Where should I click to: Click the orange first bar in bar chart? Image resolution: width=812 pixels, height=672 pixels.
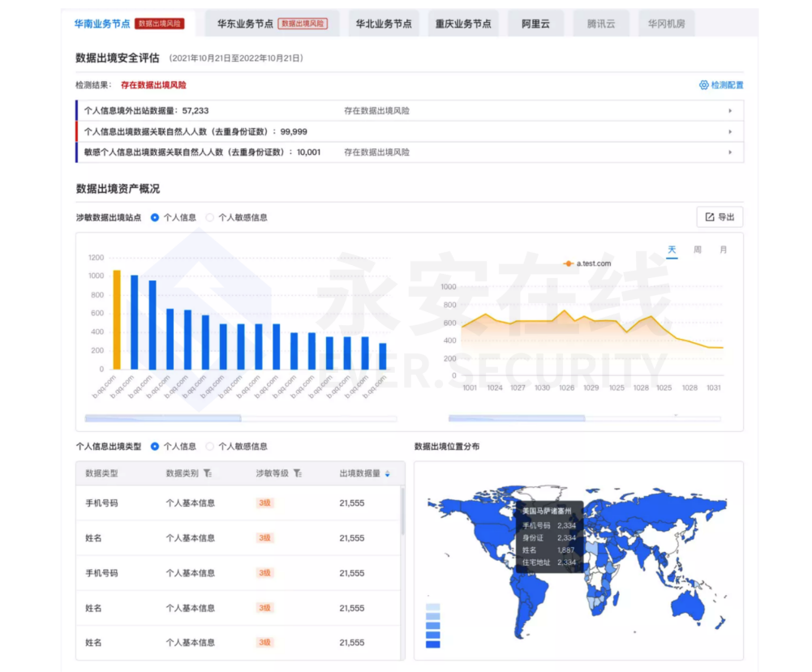click(117, 319)
